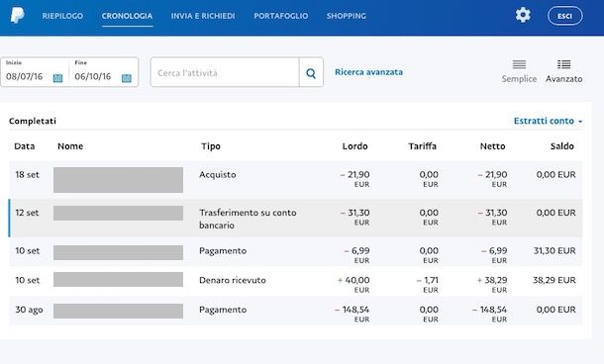Open the 10 set Pagamento of 6,99
This screenshot has height=364, width=604.
coord(295,252)
